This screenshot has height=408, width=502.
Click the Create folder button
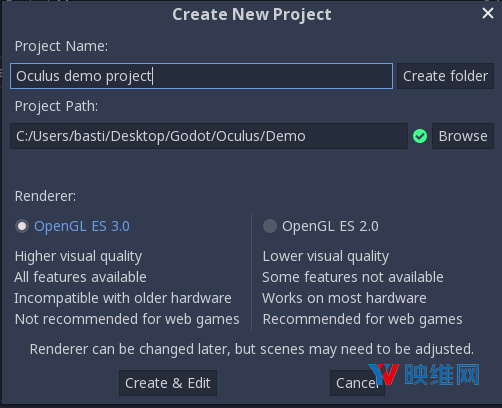[445, 76]
